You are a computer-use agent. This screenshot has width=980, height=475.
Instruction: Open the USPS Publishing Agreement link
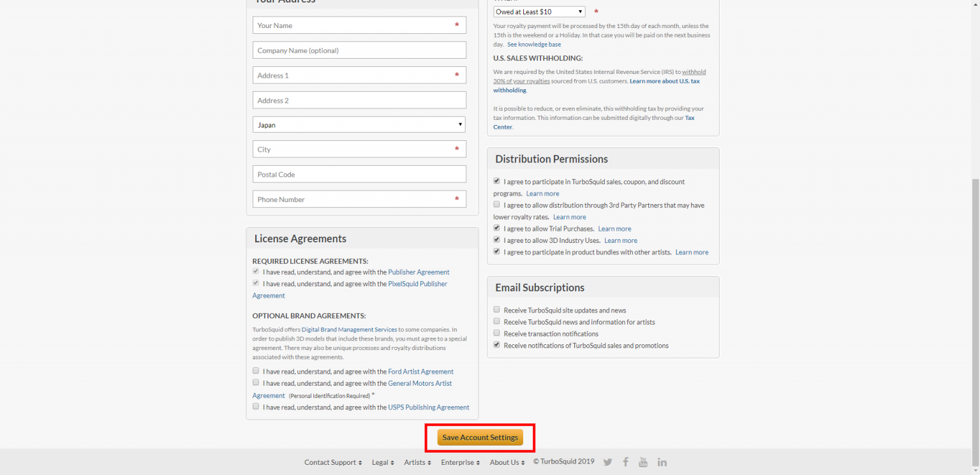(x=428, y=407)
